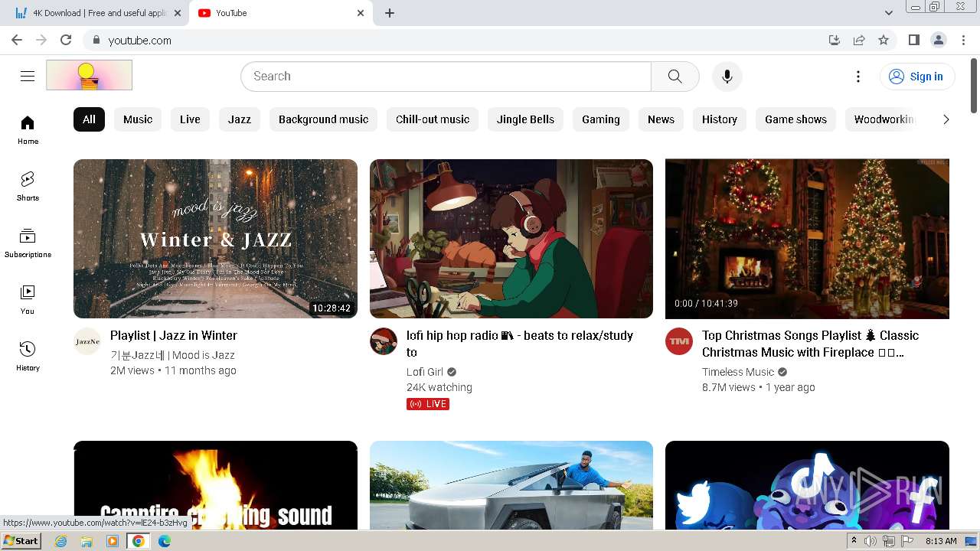The width and height of the screenshot is (980, 551).
Task: Bookmark this page with the star icon
Action: pyautogui.click(x=884, y=40)
